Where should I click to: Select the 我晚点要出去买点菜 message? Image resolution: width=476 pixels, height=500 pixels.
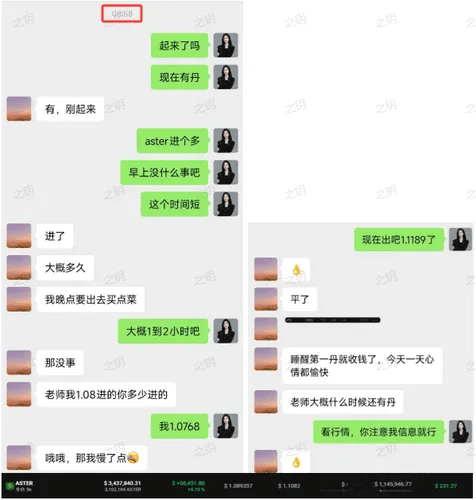pyautogui.click(x=91, y=299)
